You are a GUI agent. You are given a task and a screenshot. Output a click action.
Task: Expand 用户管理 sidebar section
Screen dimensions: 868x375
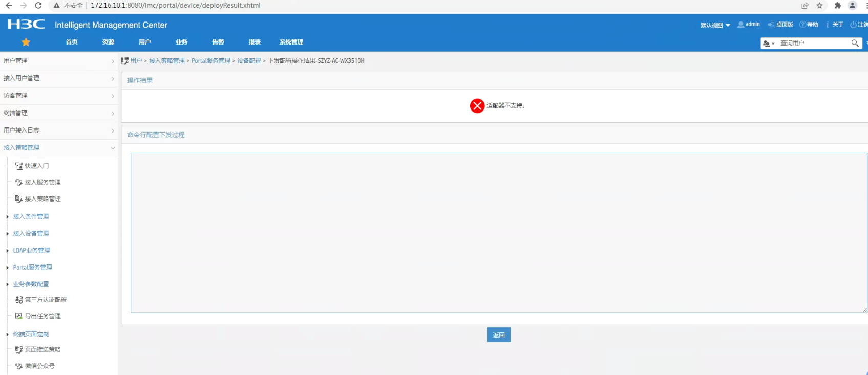point(59,61)
